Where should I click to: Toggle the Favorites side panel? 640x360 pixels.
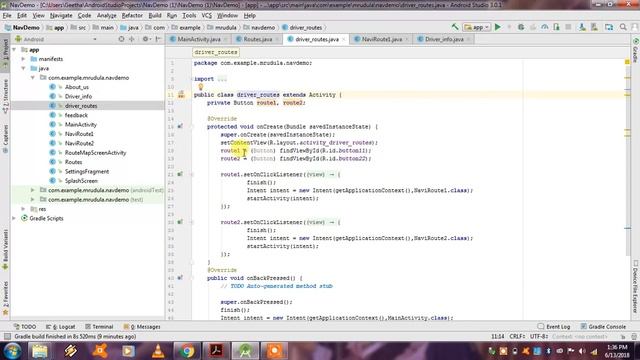[5, 298]
